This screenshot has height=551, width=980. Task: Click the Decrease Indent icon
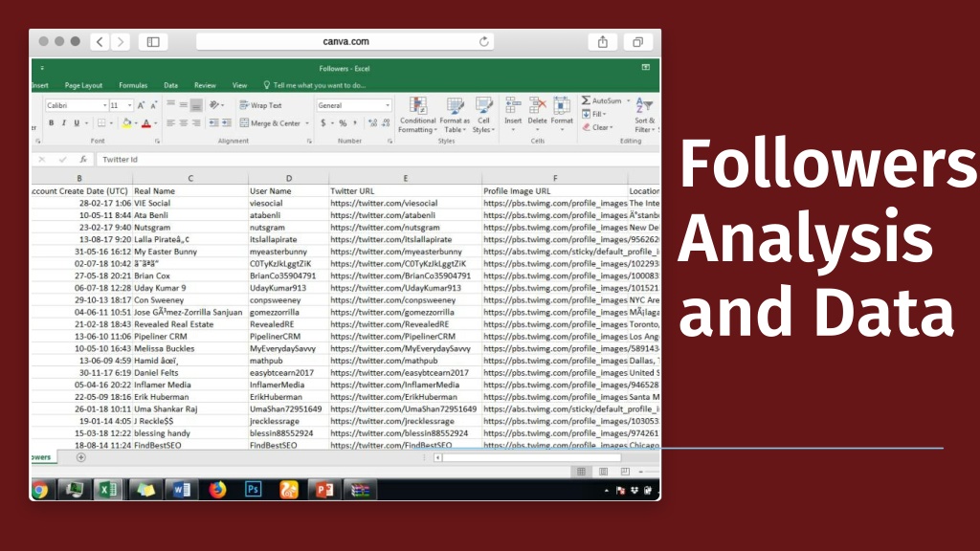(213, 123)
